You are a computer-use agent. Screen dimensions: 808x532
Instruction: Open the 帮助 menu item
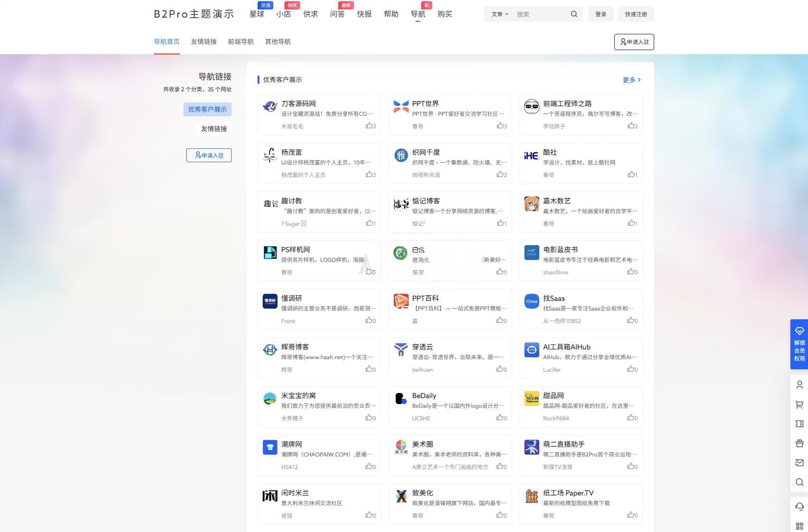[391, 14]
